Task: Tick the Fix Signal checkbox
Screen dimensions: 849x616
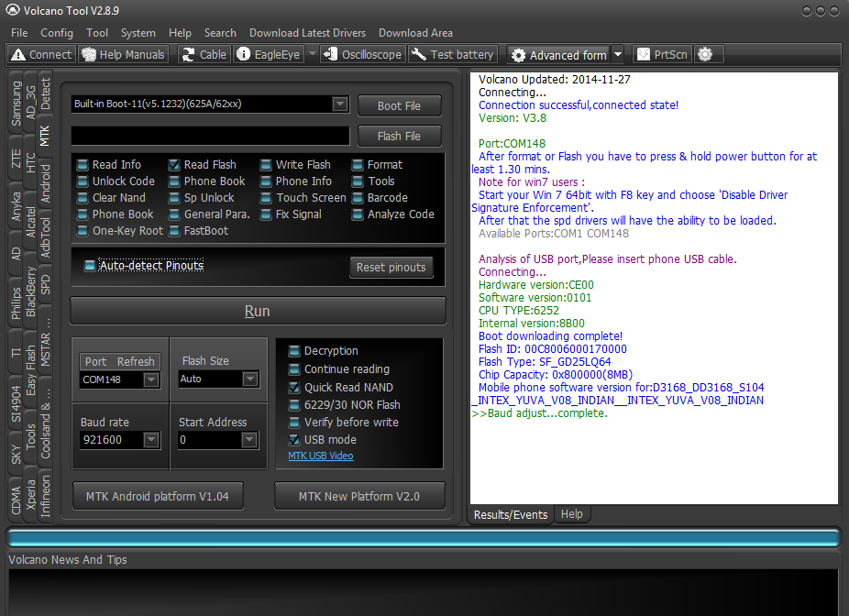Action: pos(266,214)
